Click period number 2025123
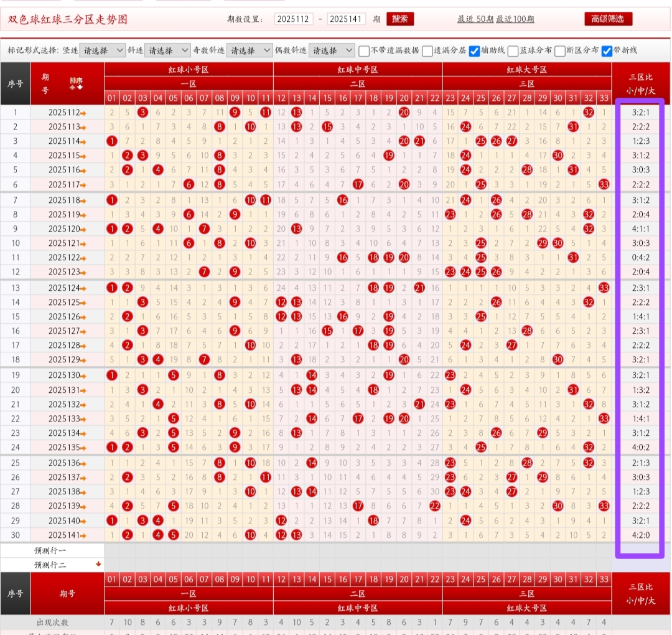Viewport: 672px width, 635px height. click(64, 272)
